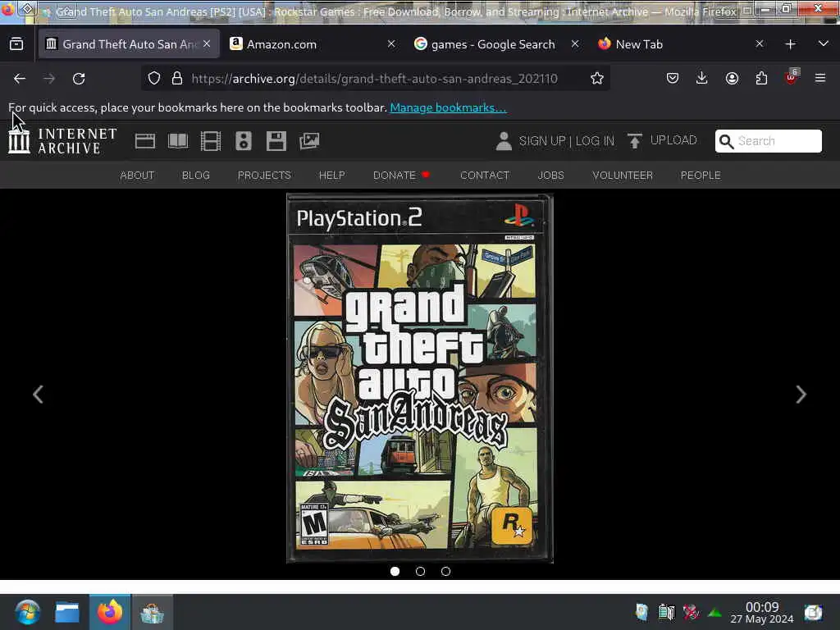
Task: Click the padlock site info icon
Action: (177, 79)
